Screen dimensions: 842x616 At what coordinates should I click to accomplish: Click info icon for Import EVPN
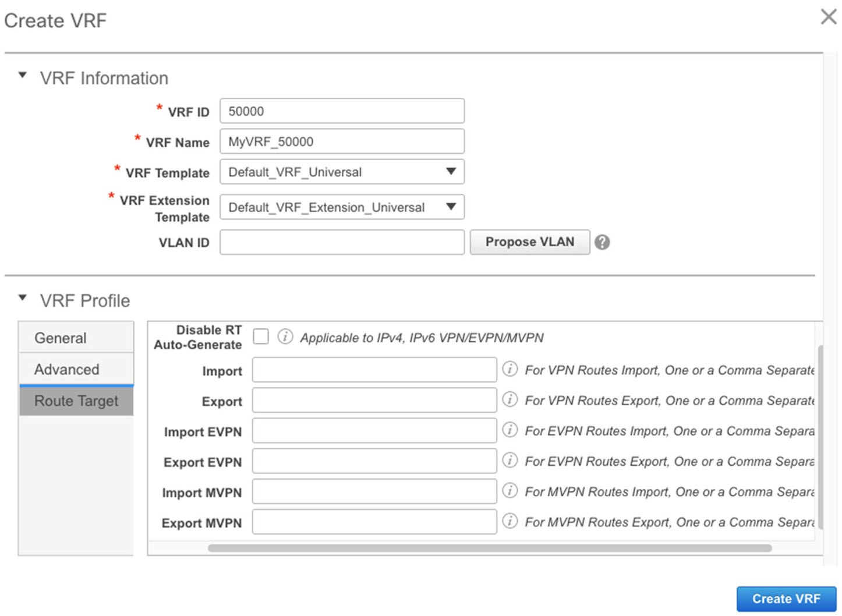[510, 430]
